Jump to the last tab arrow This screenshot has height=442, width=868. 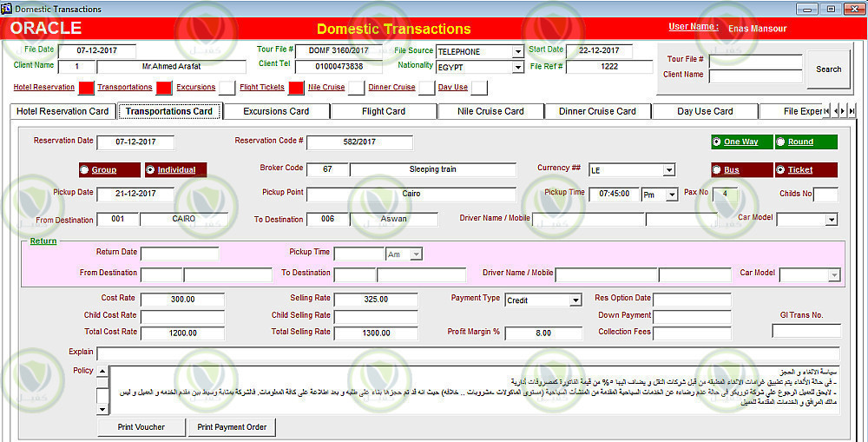point(852,111)
